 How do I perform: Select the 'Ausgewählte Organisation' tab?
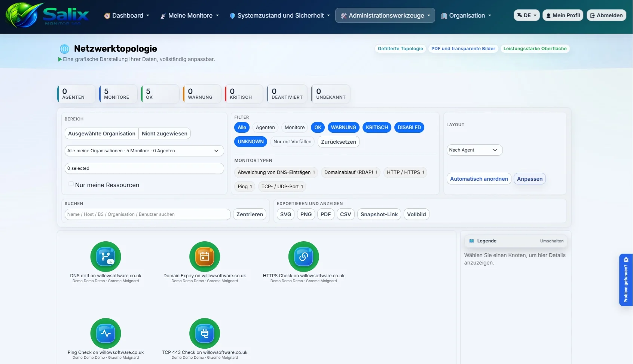pos(102,134)
